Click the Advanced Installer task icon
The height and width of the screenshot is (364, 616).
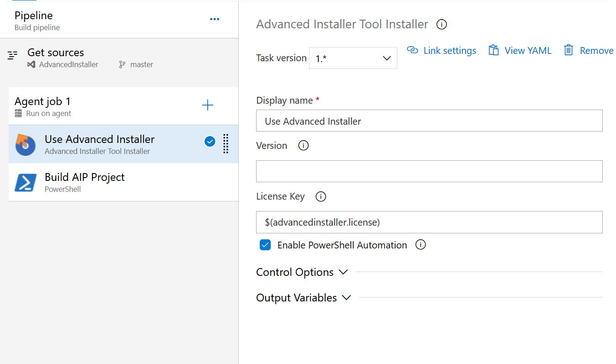25,144
